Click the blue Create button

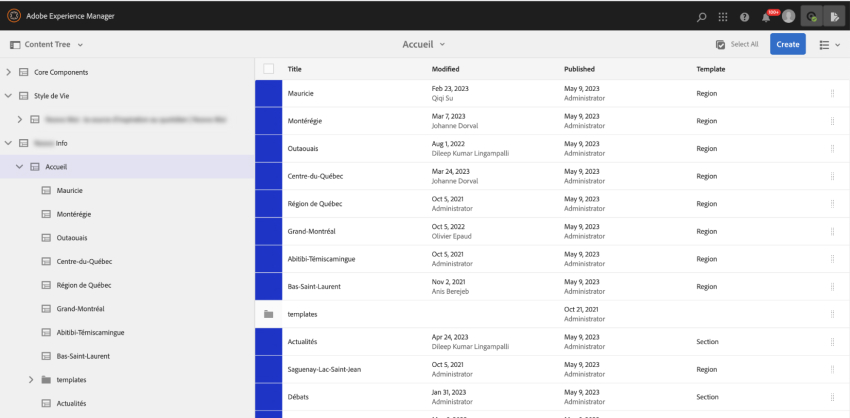click(787, 44)
